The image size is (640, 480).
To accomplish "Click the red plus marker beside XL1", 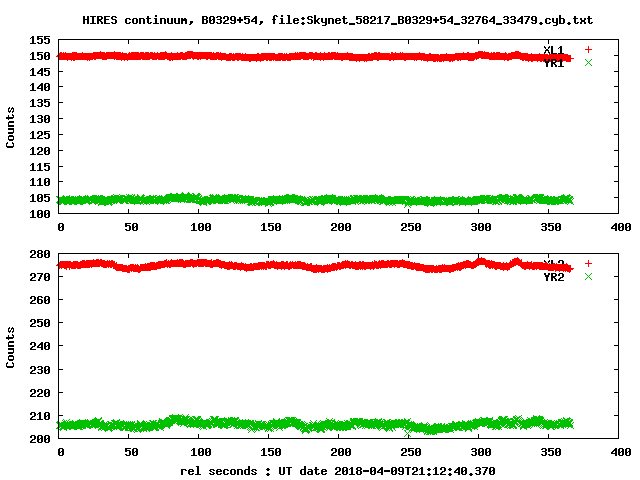I will pos(588,49).
